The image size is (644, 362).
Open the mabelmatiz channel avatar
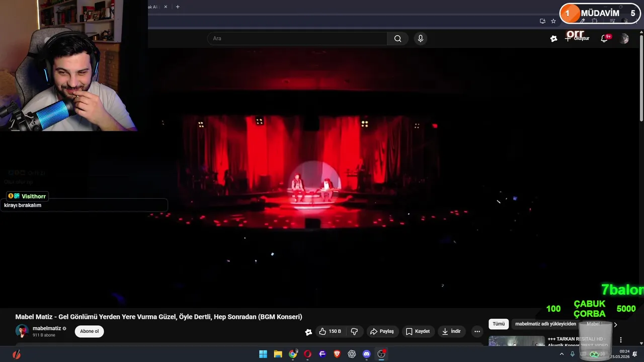click(x=22, y=331)
